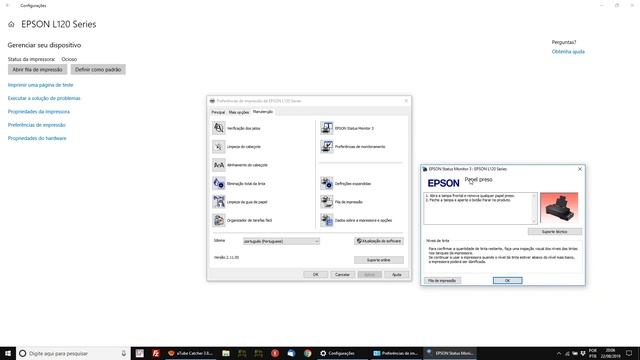Click the 'Versão 2.11.00' text
Viewport: 640px width, 360px height.
227,258
